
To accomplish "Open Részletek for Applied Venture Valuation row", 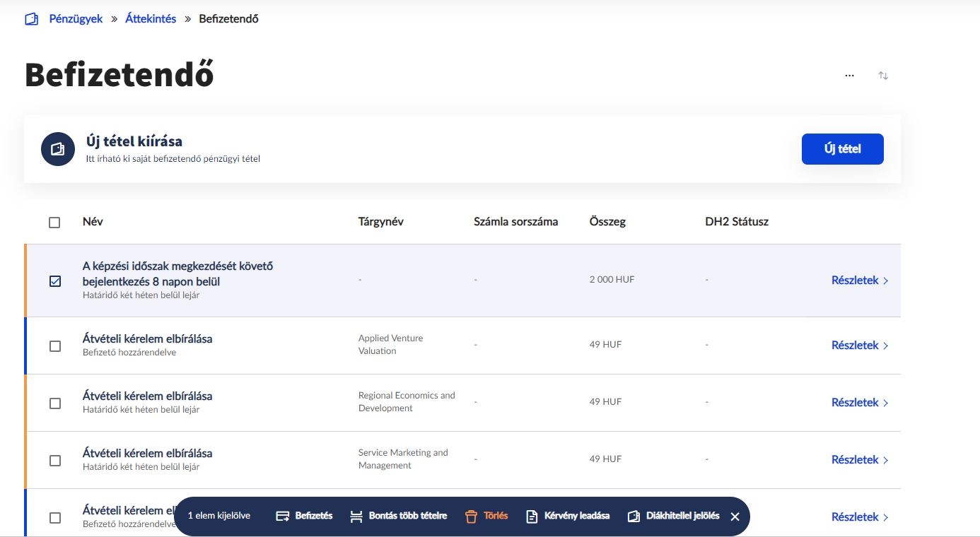I will coord(859,346).
